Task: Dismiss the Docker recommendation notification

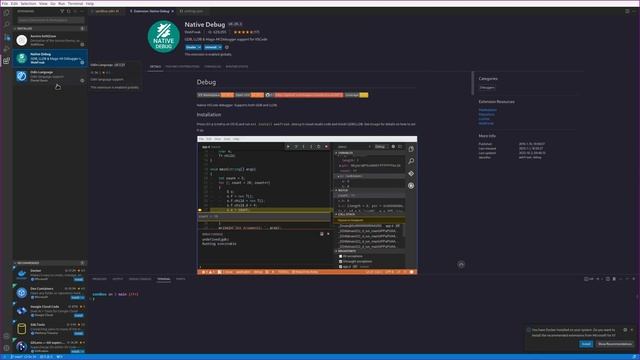Action: pyautogui.click(x=632, y=330)
